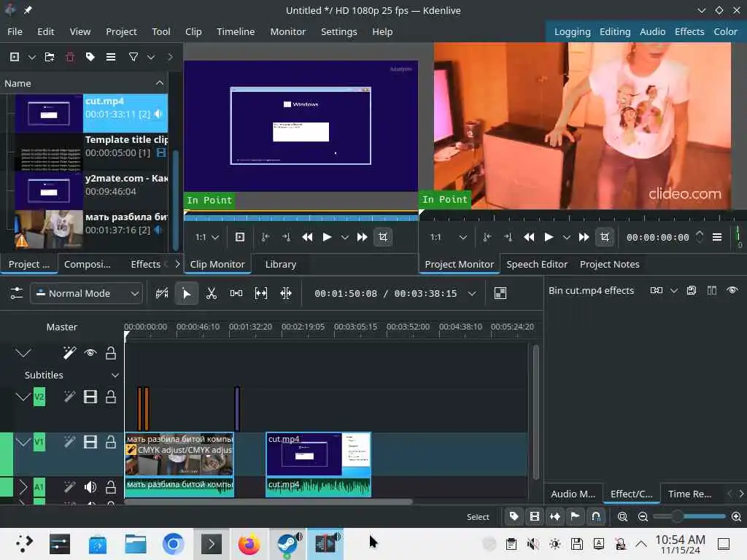Click the red Delete Clip trash icon

coord(70,57)
